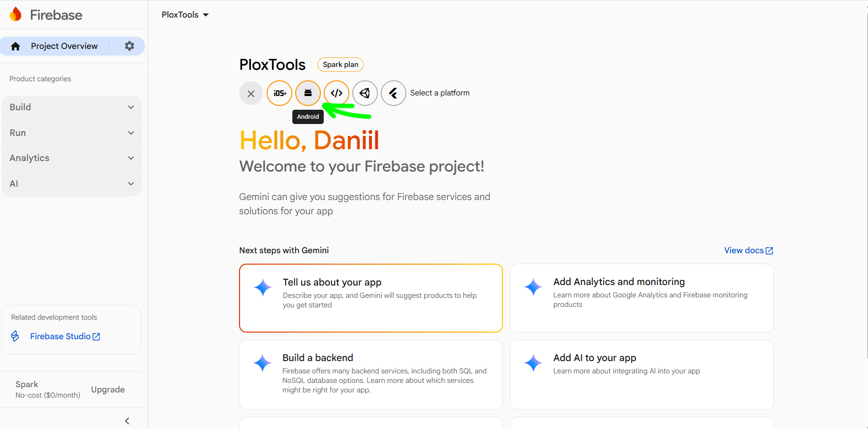Select the Flutter platform icon
The image size is (868, 429).
coord(394,93)
